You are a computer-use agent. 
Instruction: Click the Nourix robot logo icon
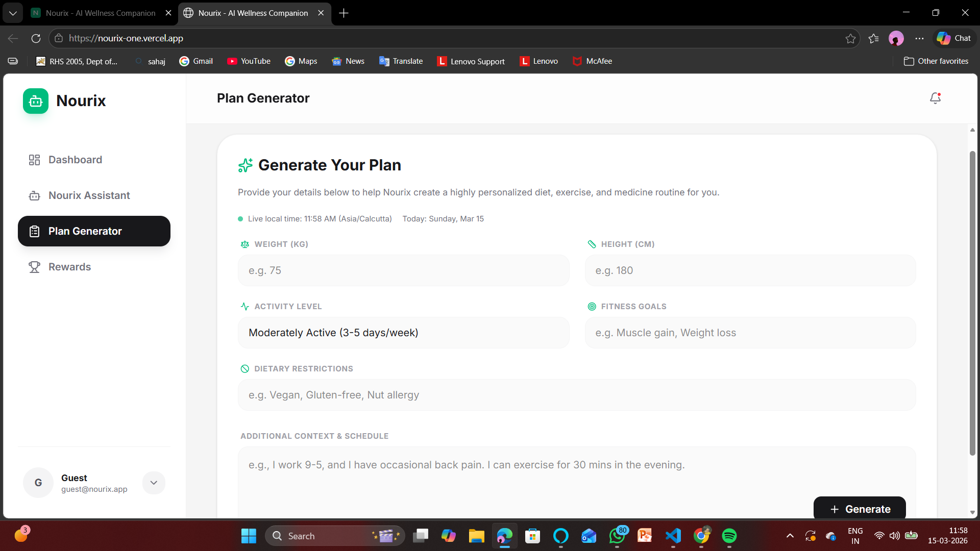click(x=36, y=101)
